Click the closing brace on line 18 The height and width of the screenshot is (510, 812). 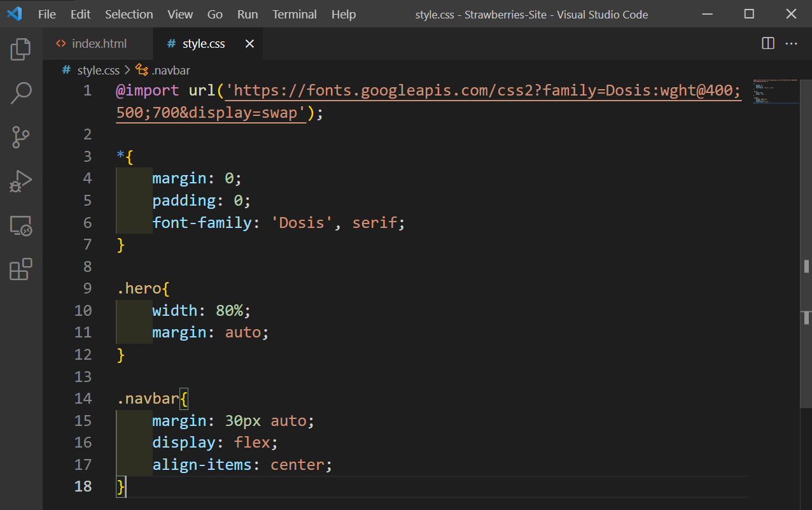tap(120, 486)
